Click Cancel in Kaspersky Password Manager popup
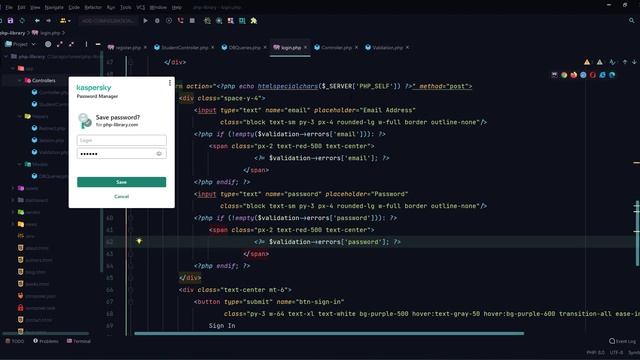Screen dimensions: 640x360 (x=122, y=196)
